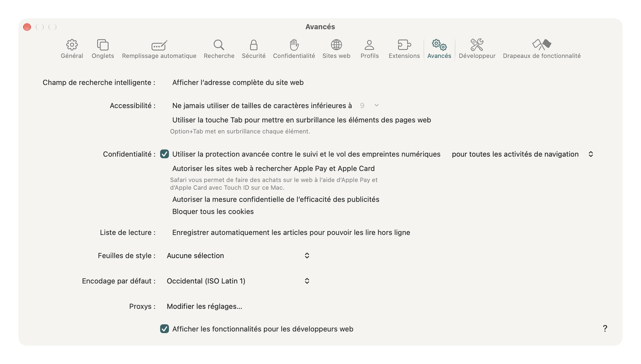The height and width of the screenshot is (364, 641).
Task: Click the Proxys label
Action: pos(142,307)
